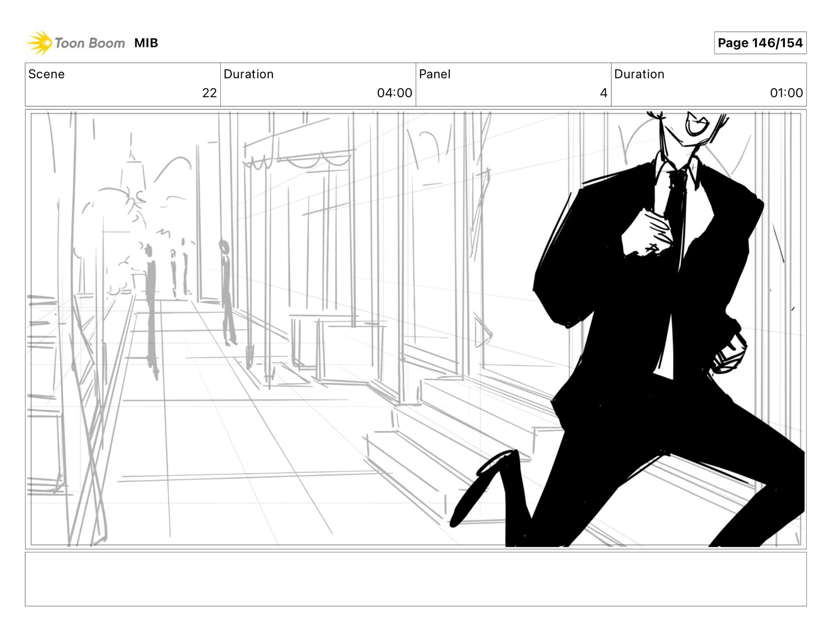
Task: Click the scene number 22
Action: (209, 93)
